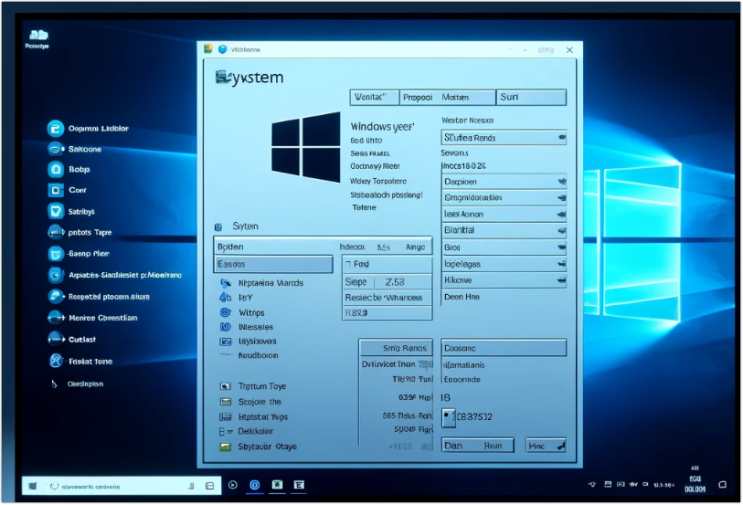Select the Easoos list row
The height and width of the screenshot is (505, 743).
pyautogui.click(x=274, y=264)
